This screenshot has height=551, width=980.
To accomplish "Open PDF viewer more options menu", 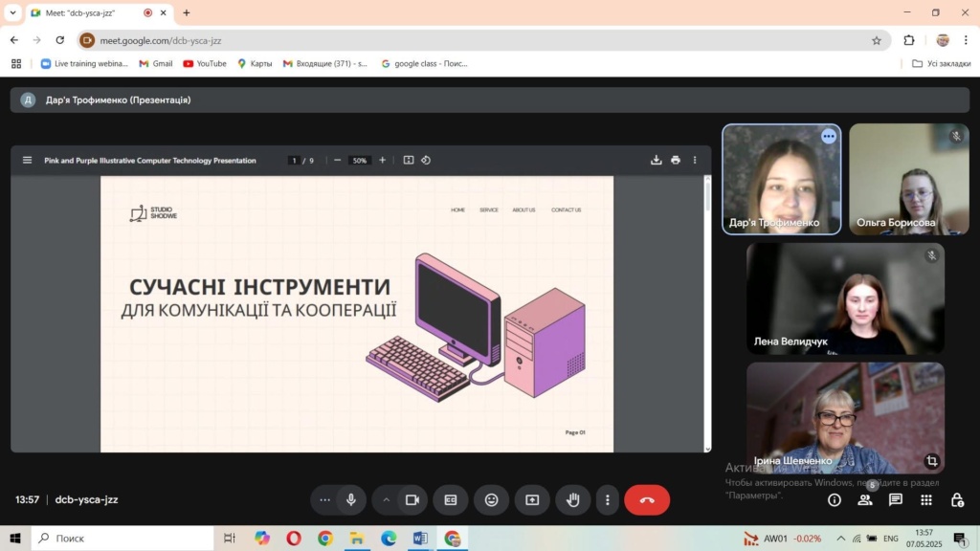I will tap(695, 161).
